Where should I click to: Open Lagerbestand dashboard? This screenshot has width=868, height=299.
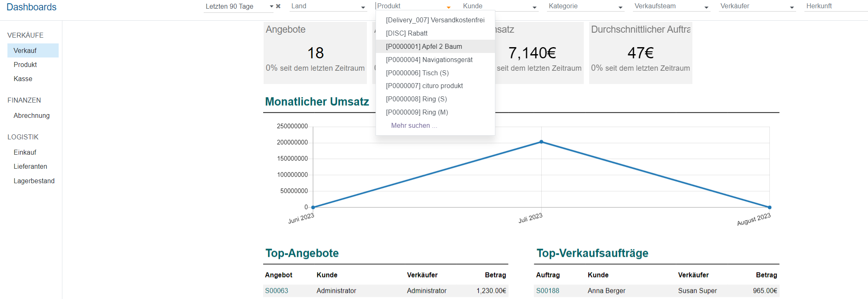[x=34, y=181]
